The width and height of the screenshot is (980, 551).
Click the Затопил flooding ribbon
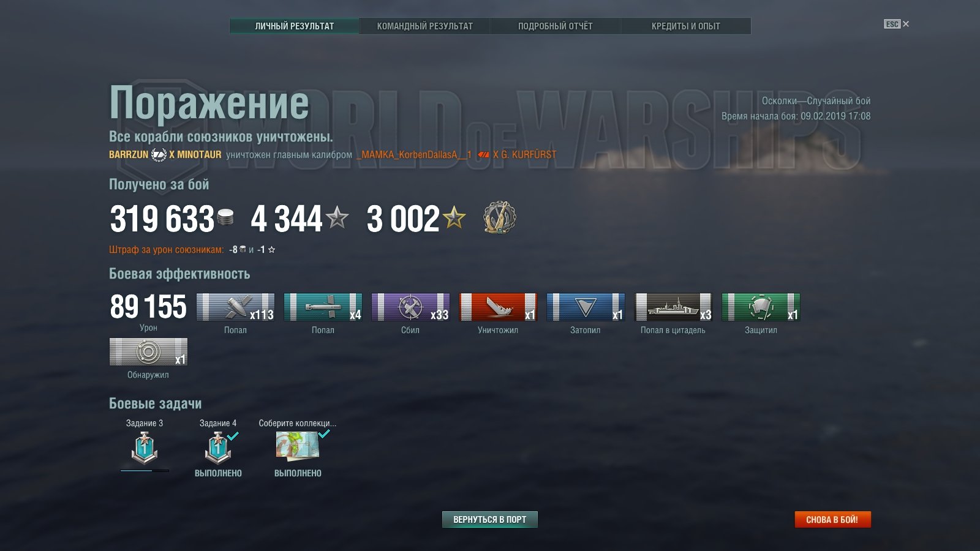click(586, 307)
